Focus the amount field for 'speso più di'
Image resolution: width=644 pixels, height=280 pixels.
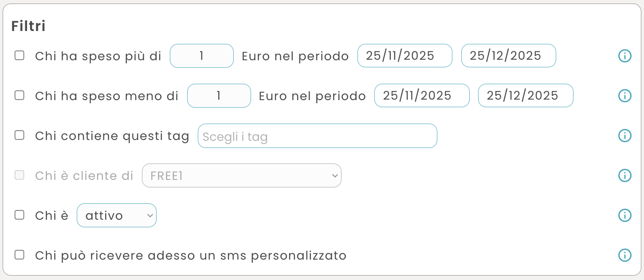pos(202,56)
